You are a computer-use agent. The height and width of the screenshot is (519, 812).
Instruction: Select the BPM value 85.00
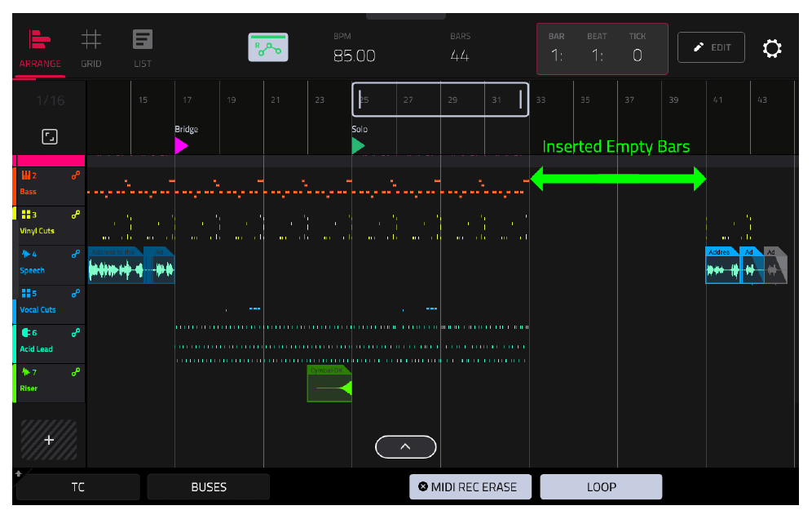point(354,55)
